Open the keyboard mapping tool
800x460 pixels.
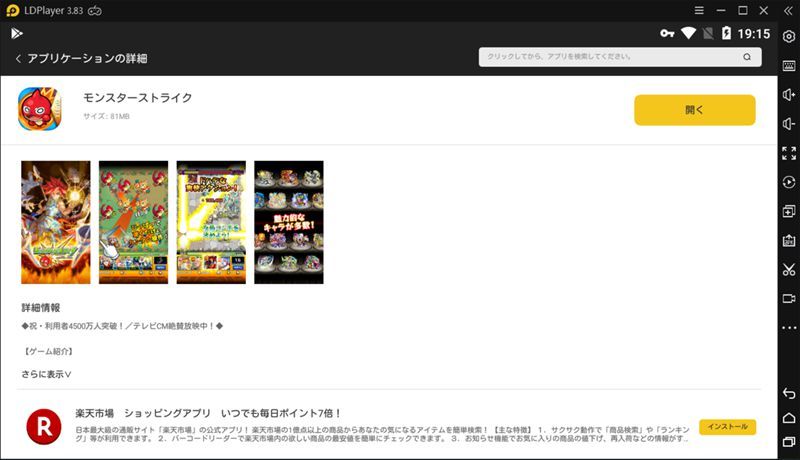pyautogui.click(x=788, y=66)
